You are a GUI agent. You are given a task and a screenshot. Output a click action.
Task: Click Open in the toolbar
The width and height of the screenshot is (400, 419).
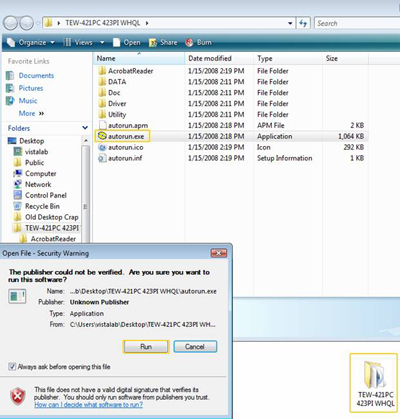[127, 42]
